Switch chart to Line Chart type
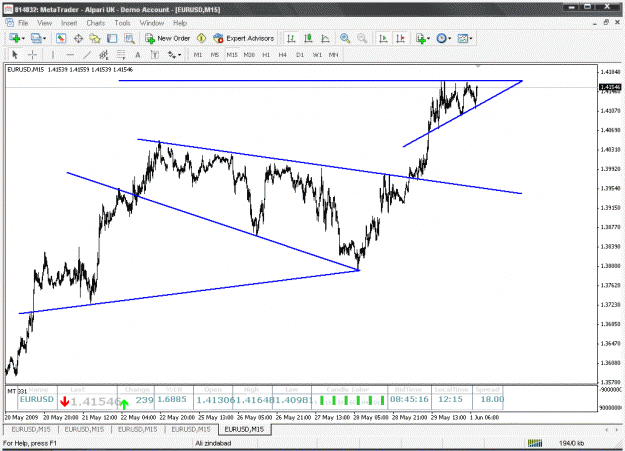Image resolution: width=625 pixels, height=451 pixels. point(325,38)
